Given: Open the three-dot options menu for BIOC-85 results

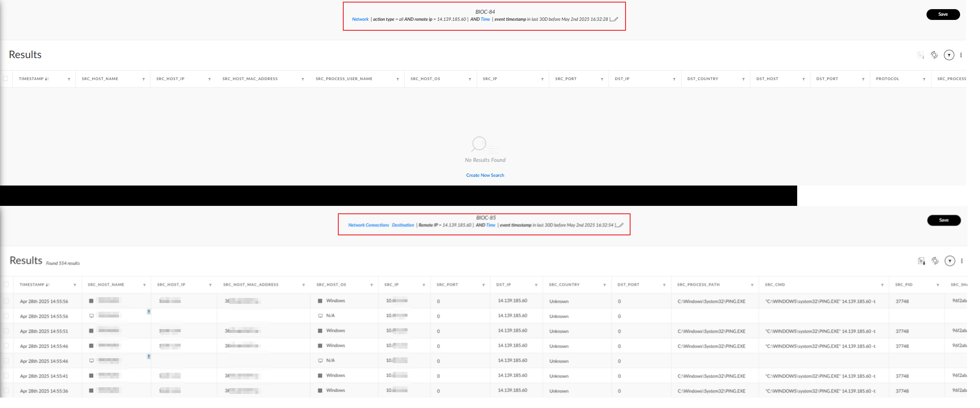Looking at the screenshot, I should (962, 261).
